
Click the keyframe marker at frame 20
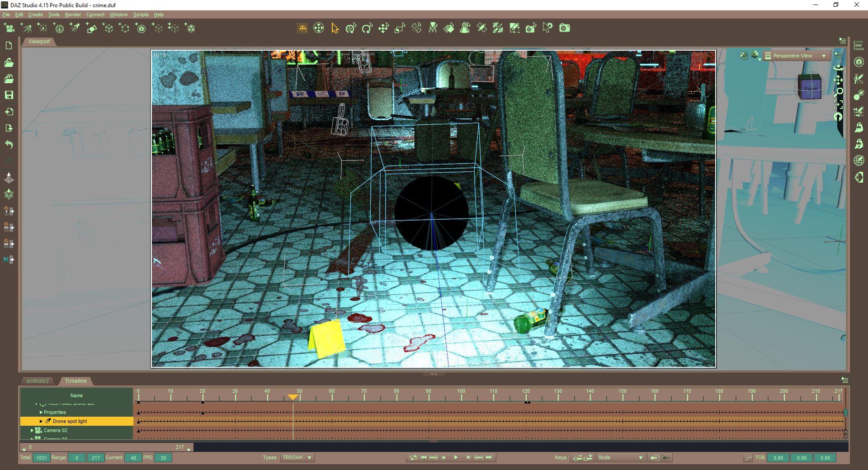tap(203, 402)
